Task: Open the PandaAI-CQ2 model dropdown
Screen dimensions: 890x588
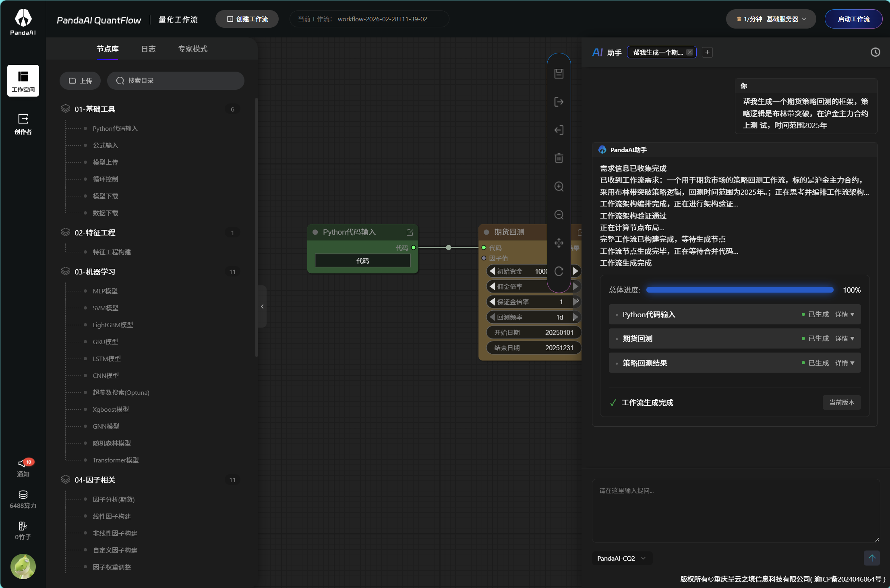Action: (621, 558)
